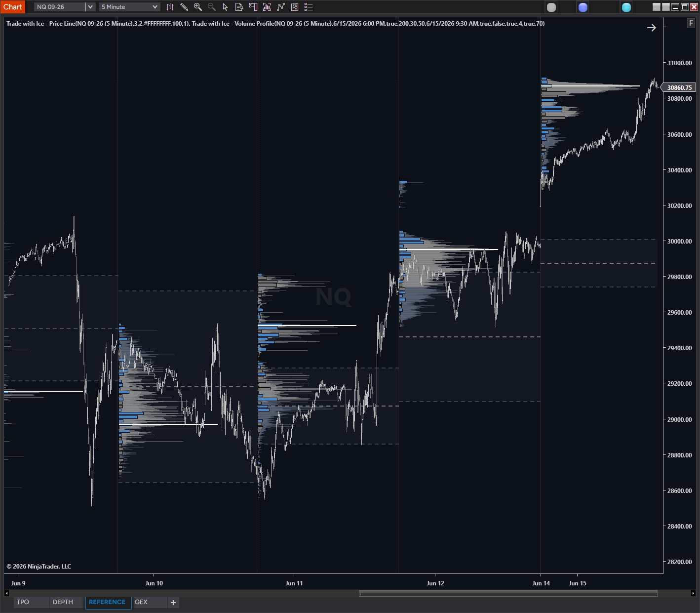Click the 30000.00 price axis label
Screen dimensions: 700x613
[679, 242]
